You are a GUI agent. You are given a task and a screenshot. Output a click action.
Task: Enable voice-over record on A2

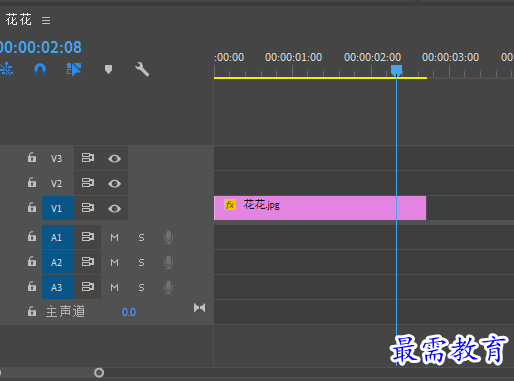pyautogui.click(x=168, y=262)
